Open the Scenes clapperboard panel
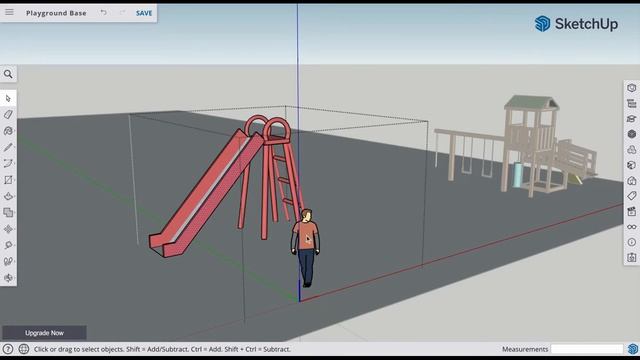This screenshot has height=360, width=640. [x=631, y=211]
